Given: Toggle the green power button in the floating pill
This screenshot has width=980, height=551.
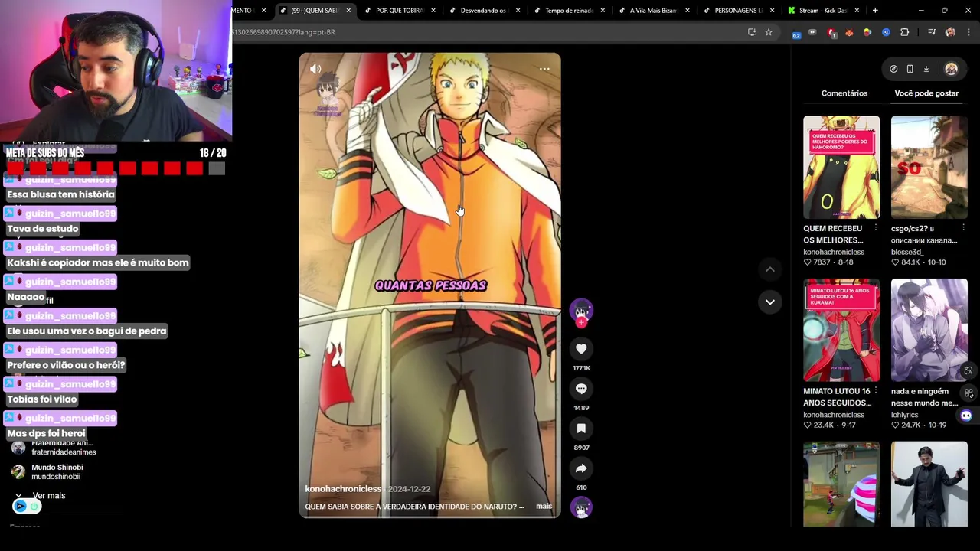Looking at the screenshot, I should click(x=34, y=506).
